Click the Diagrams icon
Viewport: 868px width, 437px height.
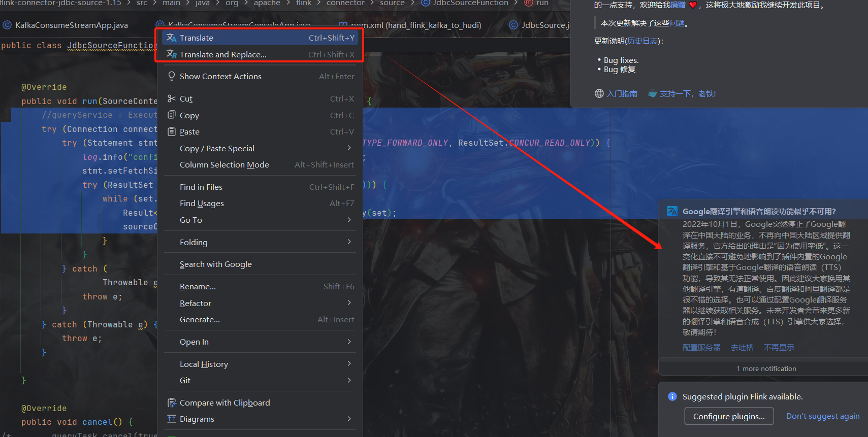[172, 419]
